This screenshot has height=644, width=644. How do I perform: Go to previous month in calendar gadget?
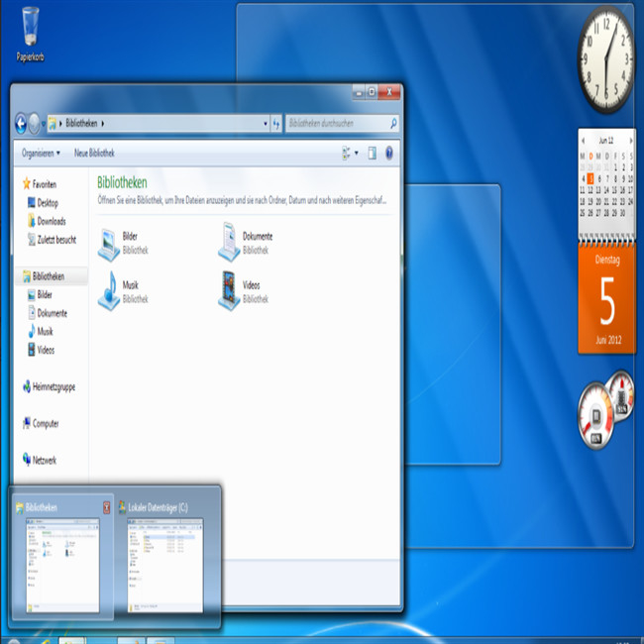(583, 141)
